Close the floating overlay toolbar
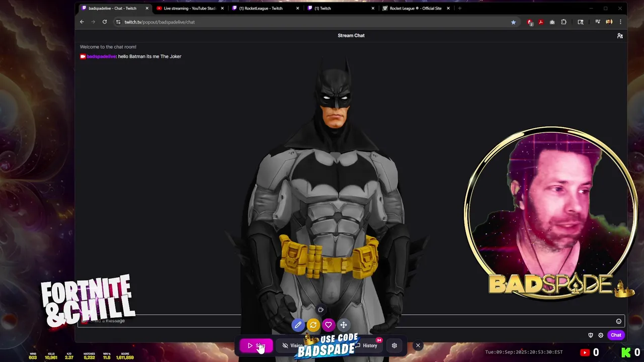 (418, 345)
